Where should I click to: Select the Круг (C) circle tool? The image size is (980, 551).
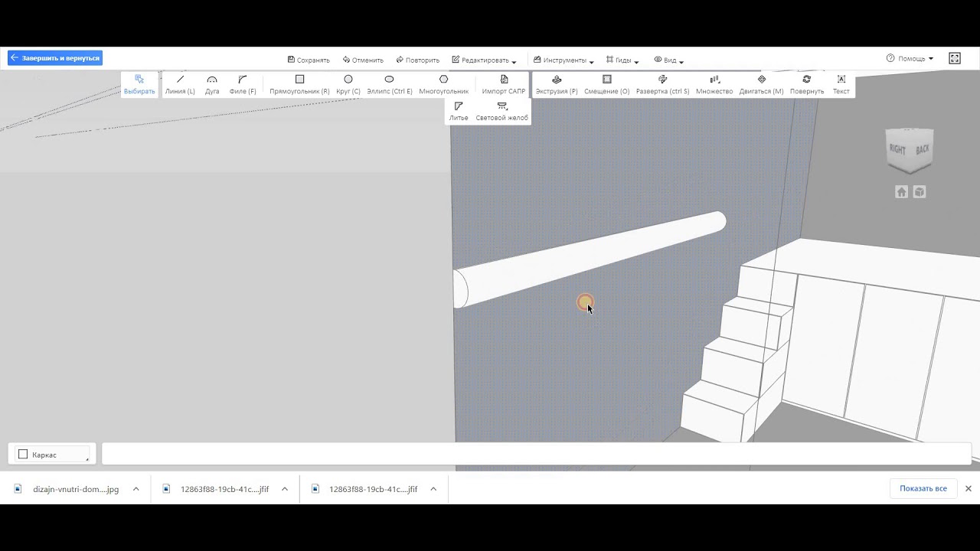[x=348, y=84]
